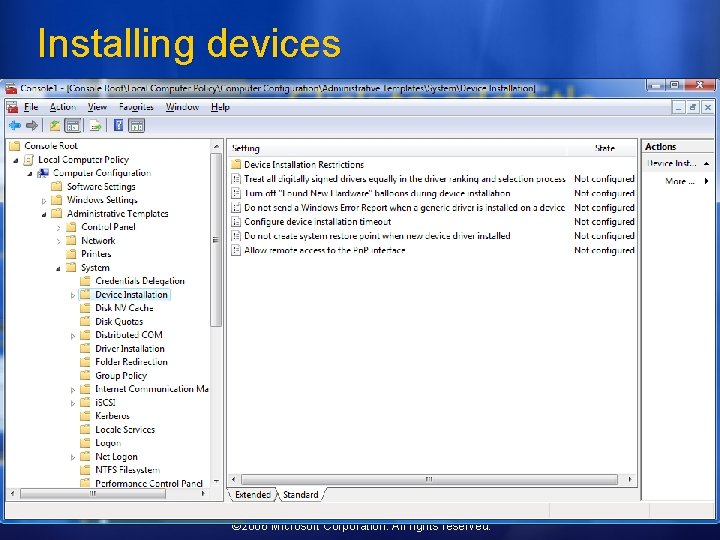720x540 pixels.
Task: Collapse the Computer Configuration node
Action: pos(30,174)
